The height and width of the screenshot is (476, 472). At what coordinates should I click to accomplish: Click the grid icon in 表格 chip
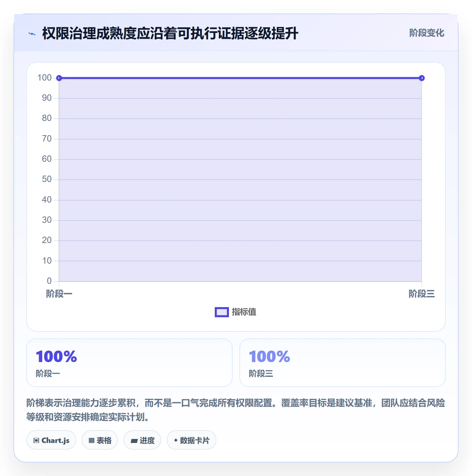pyautogui.click(x=91, y=441)
